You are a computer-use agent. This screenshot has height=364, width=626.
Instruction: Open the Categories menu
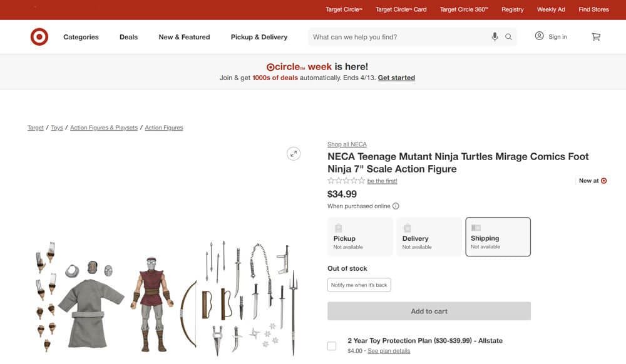[80, 37]
